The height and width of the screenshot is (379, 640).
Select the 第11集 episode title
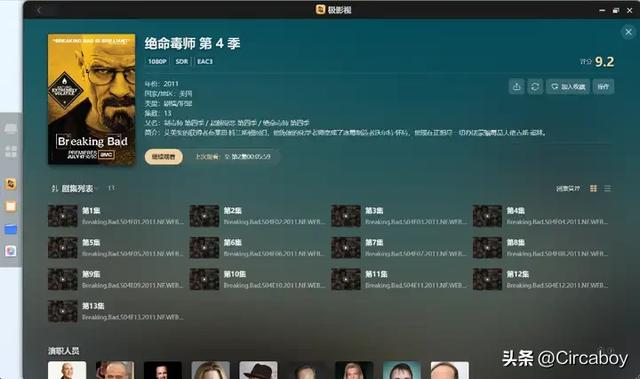[x=376, y=274]
